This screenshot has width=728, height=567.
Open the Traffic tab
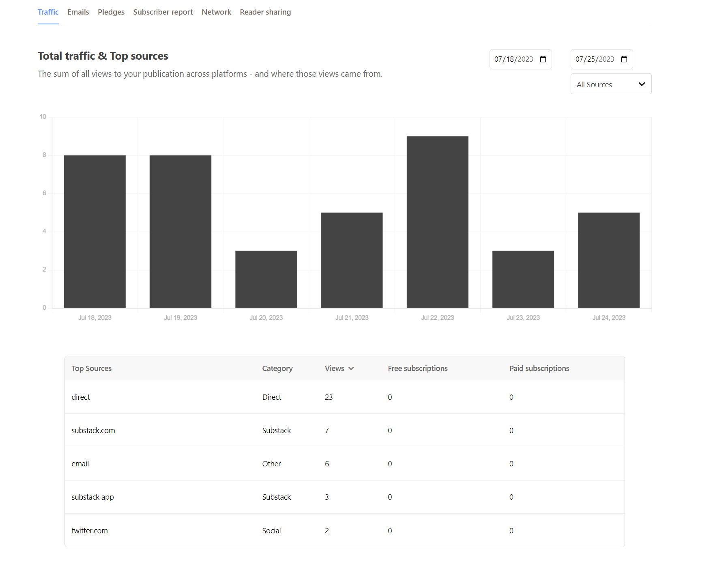coord(48,12)
